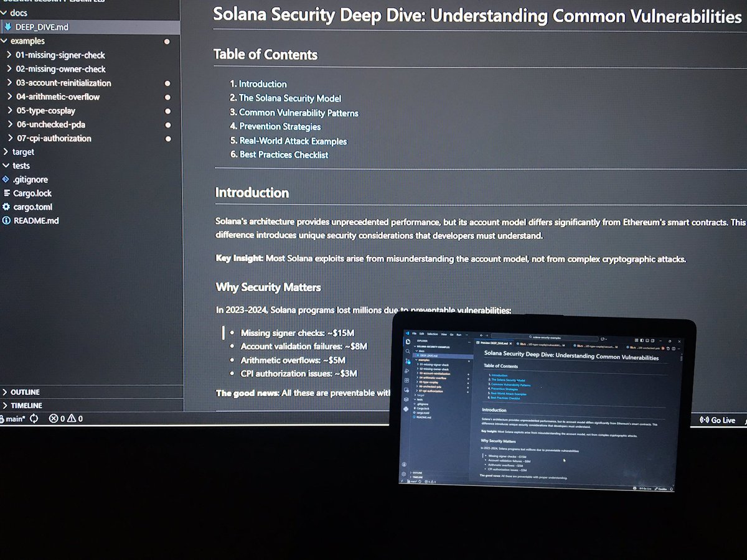Click the remote window indicator on the laptop status bar
Viewport: 747px width, 560px height.
pyautogui.click(x=402, y=481)
